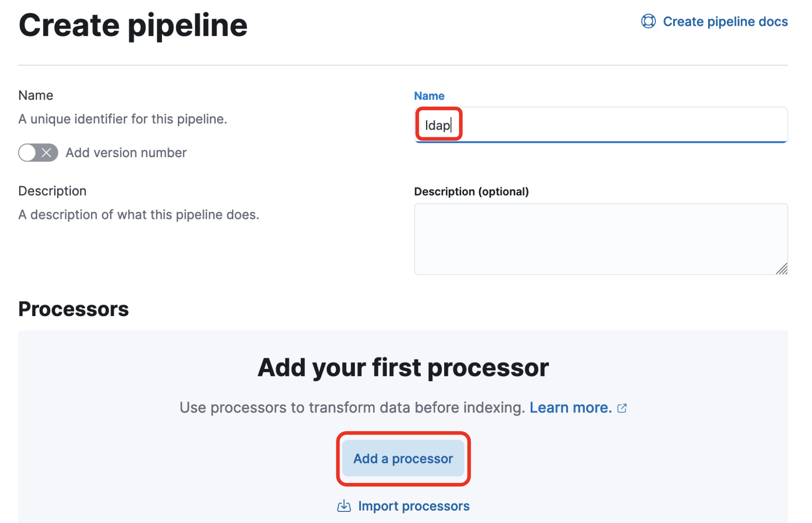Click the blue Name label above the input

coord(429,96)
